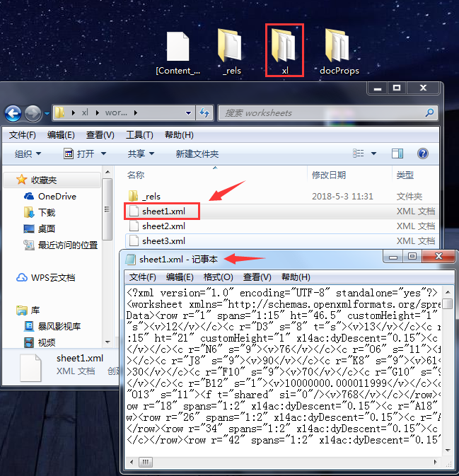Open the xl folder on the desktop
Viewport: 459px width, 476px height.
[x=284, y=50]
